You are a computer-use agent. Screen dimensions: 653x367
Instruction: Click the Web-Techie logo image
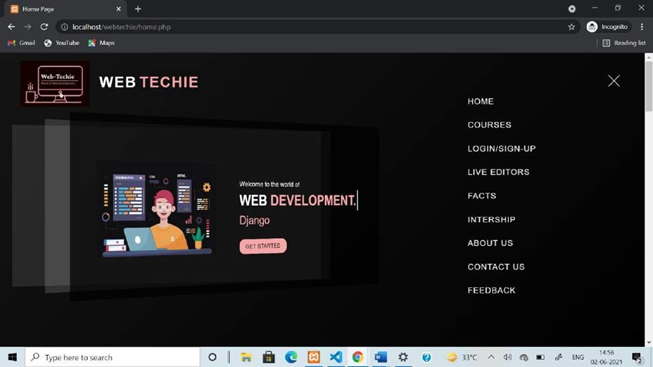tap(55, 83)
